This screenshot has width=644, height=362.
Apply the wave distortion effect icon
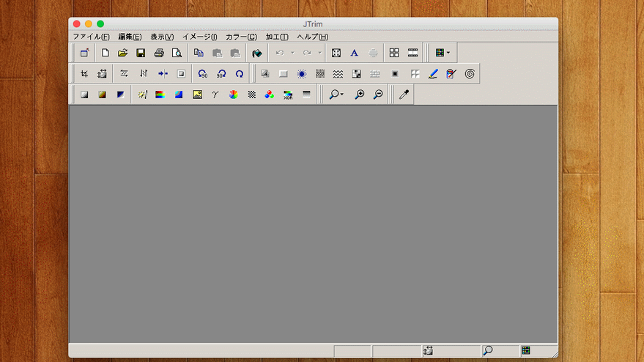pyautogui.click(x=338, y=73)
